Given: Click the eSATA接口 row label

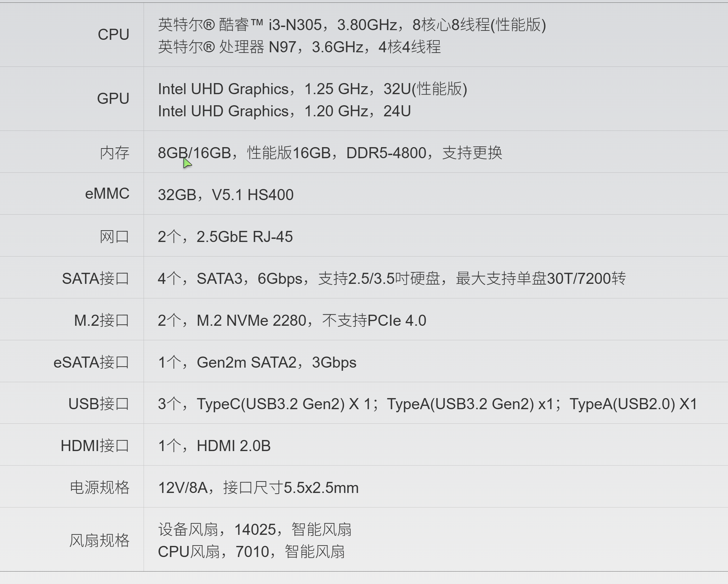Looking at the screenshot, I should pyautogui.click(x=91, y=362).
